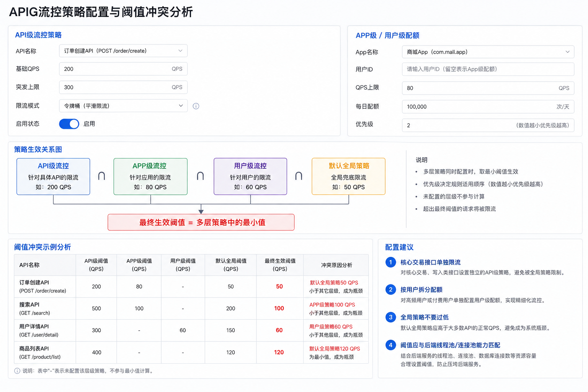Click the 用户级策略60 QPS conflict reason
The width and height of the screenshot is (588, 392).
[x=331, y=327]
